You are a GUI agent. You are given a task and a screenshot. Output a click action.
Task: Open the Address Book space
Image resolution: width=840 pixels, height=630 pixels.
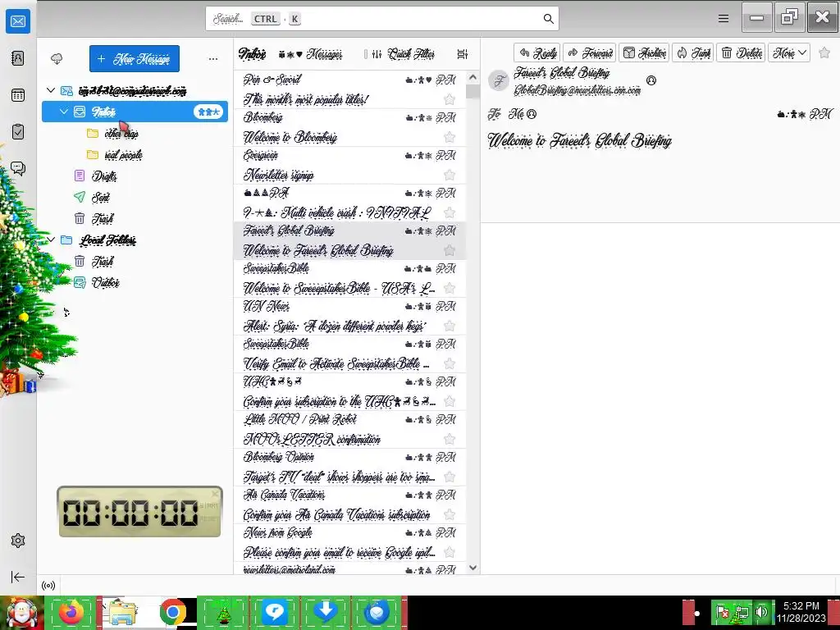point(18,58)
